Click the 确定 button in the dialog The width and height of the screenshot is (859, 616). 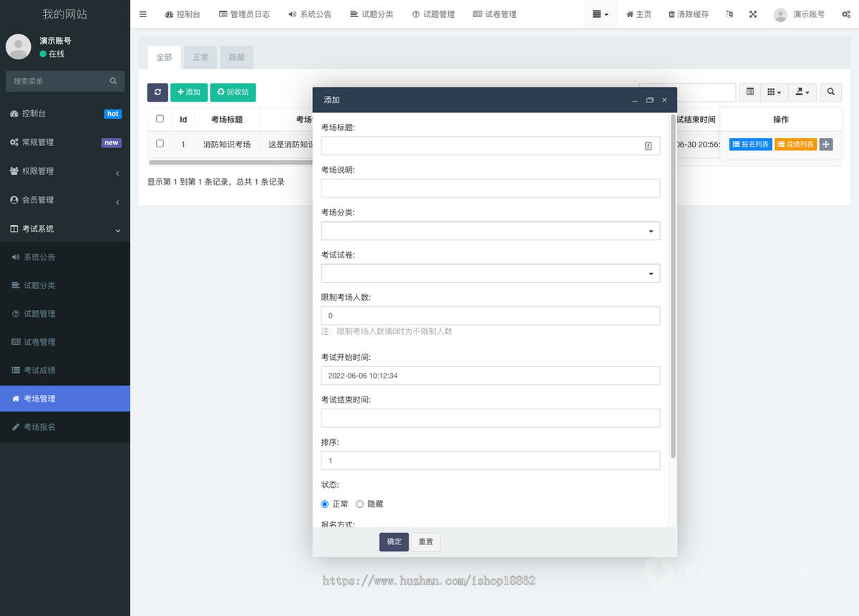(394, 542)
